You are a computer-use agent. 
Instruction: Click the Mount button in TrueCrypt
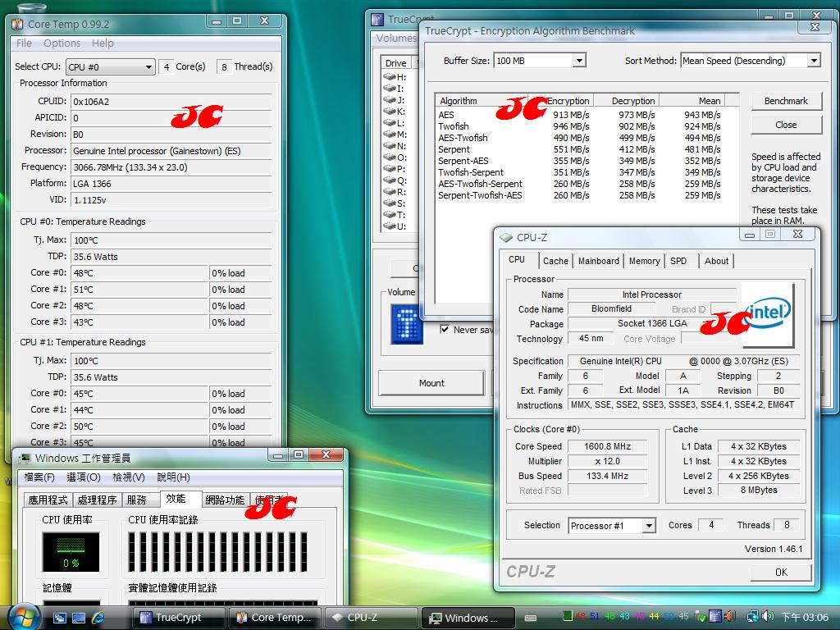[431, 383]
